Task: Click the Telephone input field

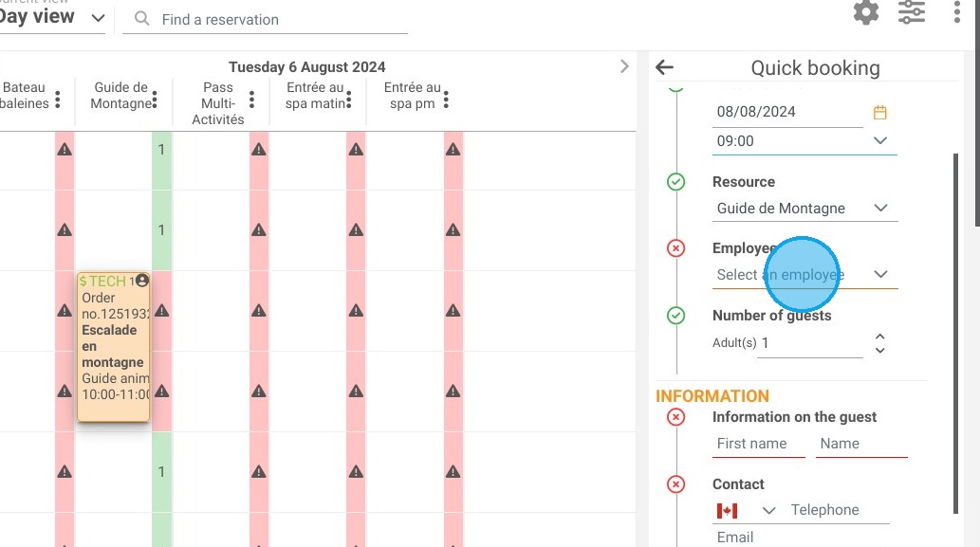Action: [839, 510]
